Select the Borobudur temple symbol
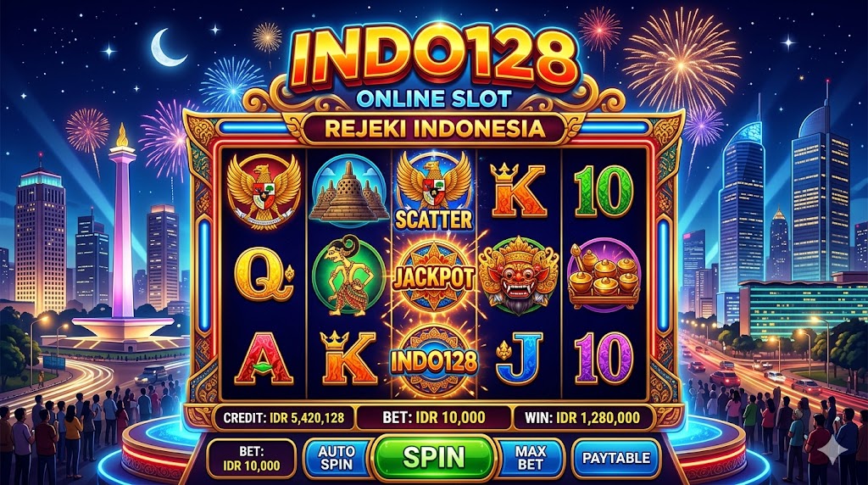The image size is (868, 485). coord(348,190)
